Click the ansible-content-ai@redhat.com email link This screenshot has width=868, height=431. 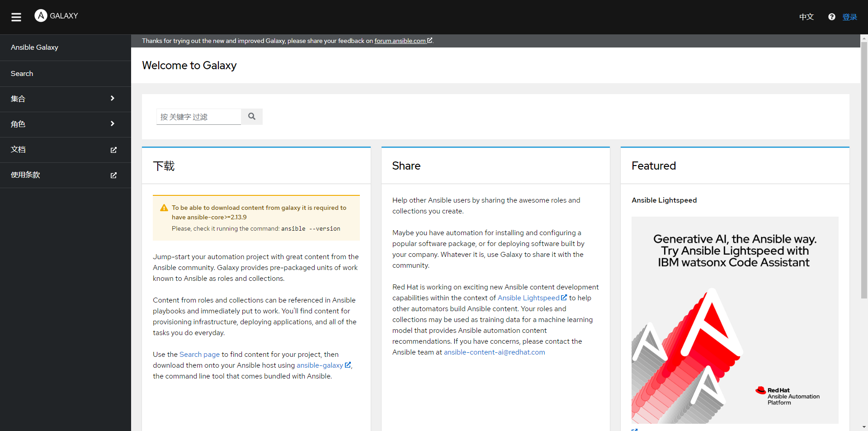[495, 352]
